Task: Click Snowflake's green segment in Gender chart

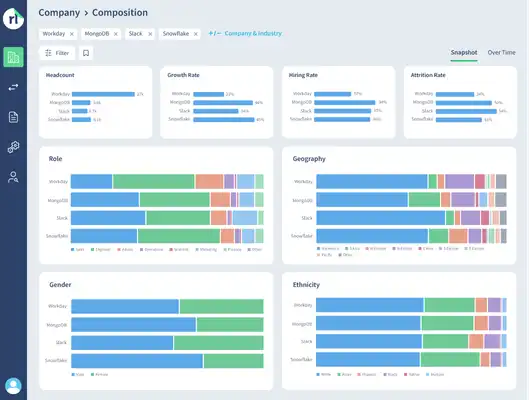Action: tap(234, 361)
